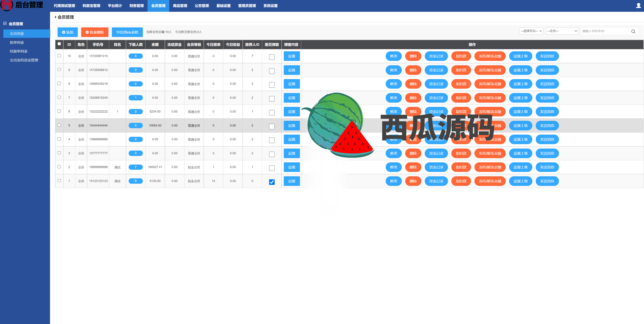644x324 pixels.
Task: Click 设置上级 for member 18888888888
Action: 521,167
